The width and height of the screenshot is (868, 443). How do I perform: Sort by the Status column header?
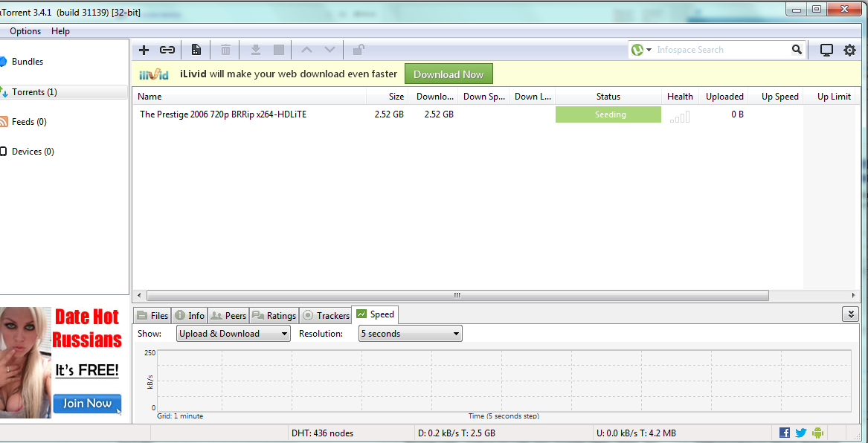(x=608, y=96)
